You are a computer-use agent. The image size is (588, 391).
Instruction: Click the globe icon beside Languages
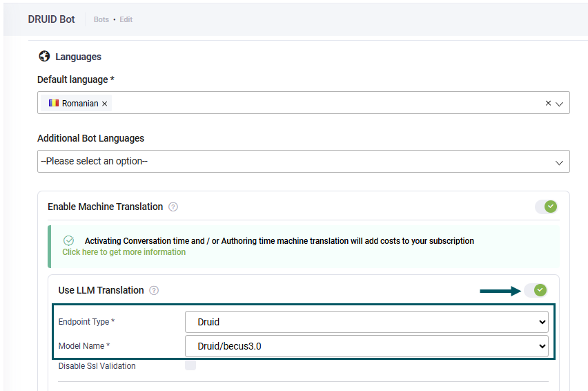coord(44,57)
